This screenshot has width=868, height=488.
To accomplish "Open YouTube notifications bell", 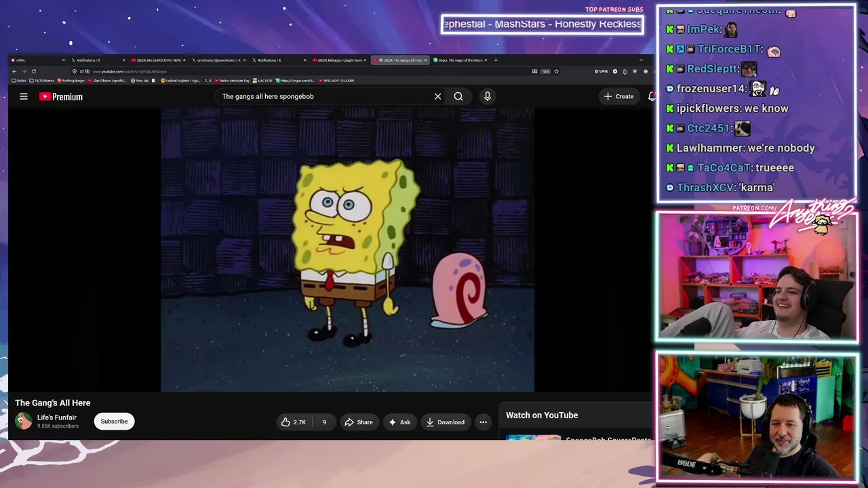I will coord(651,96).
